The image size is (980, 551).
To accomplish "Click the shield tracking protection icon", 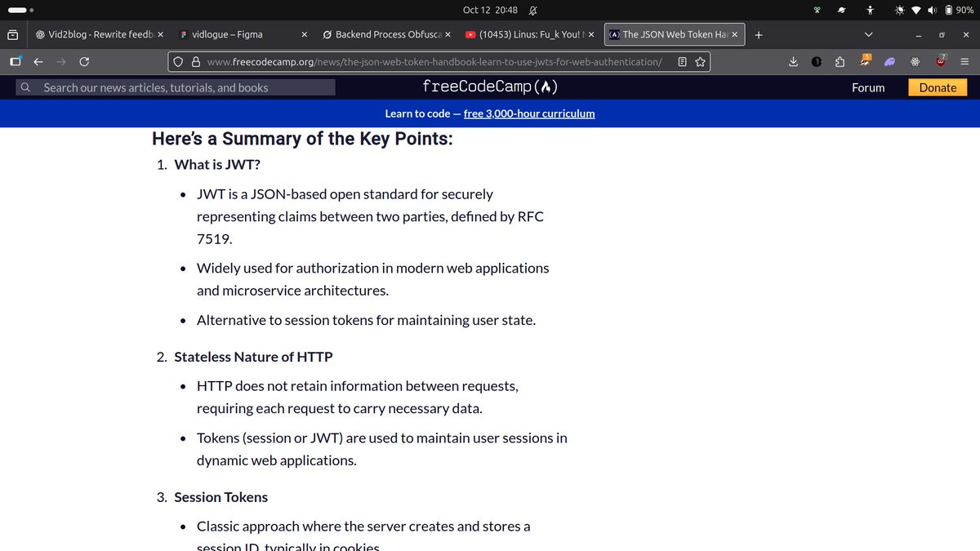I will pyautogui.click(x=180, y=61).
